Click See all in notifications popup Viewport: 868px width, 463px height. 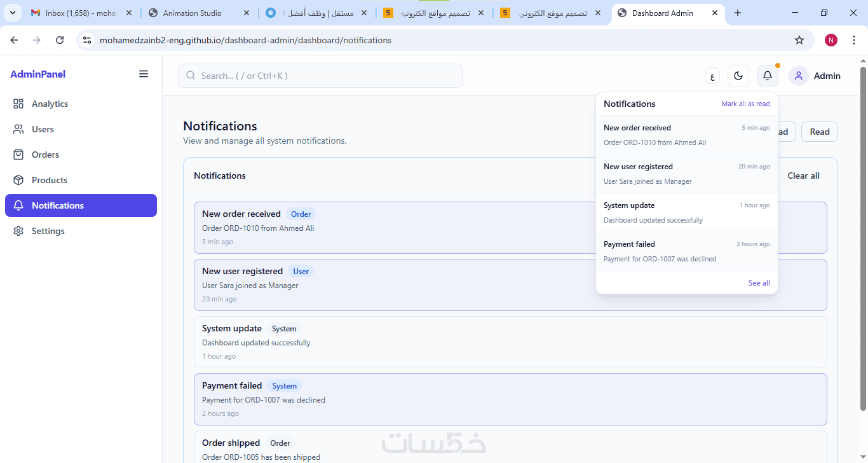tap(759, 283)
